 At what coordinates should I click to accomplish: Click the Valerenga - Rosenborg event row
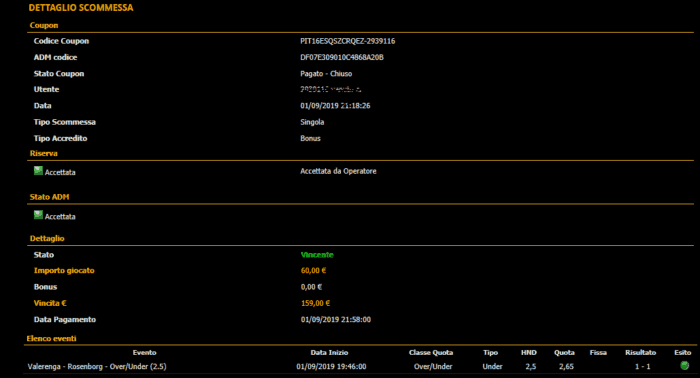[360, 366]
